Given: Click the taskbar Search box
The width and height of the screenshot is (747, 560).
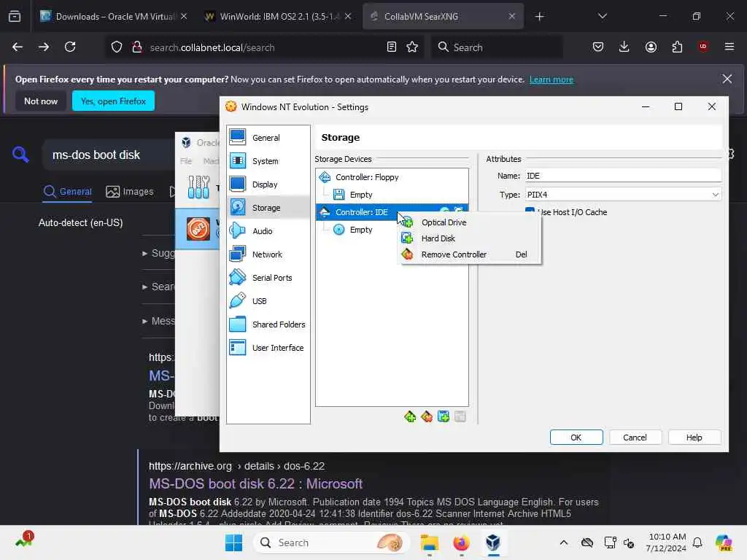Looking at the screenshot, I should (x=332, y=542).
